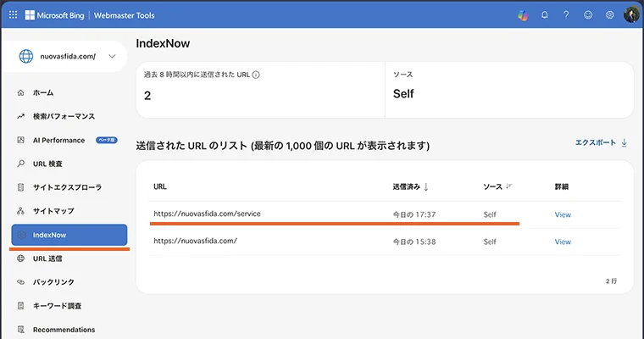Open the user profile avatar

[631, 14]
